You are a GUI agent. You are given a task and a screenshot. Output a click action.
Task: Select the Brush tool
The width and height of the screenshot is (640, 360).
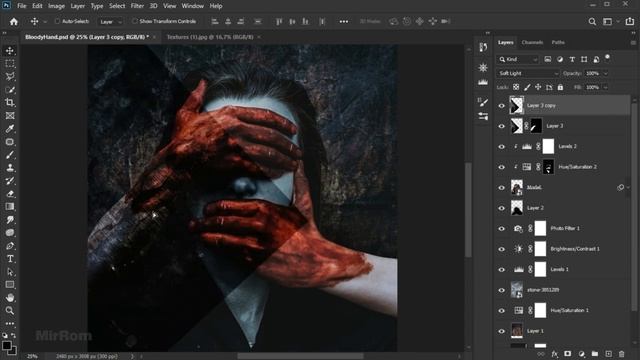coord(10,155)
